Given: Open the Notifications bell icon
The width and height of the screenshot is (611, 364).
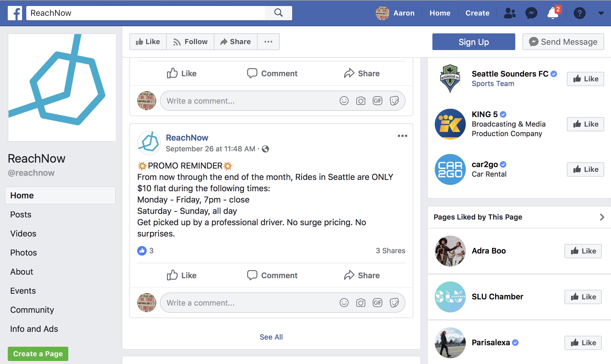Looking at the screenshot, I should click(x=553, y=13).
